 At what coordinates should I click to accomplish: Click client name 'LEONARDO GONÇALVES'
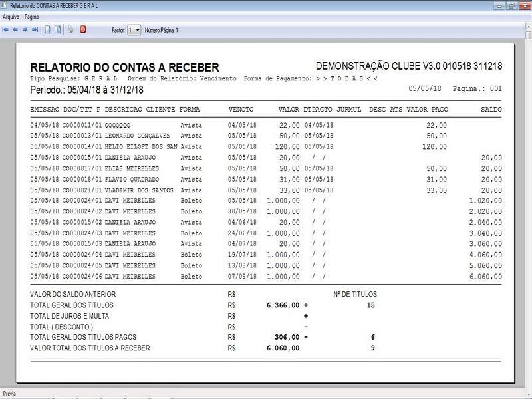pyautogui.click(x=137, y=136)
